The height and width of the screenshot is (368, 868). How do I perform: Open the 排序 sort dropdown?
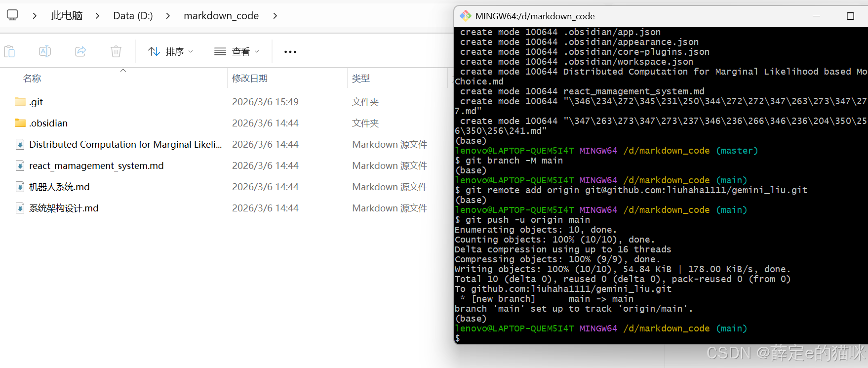click(x=171, y=51)
